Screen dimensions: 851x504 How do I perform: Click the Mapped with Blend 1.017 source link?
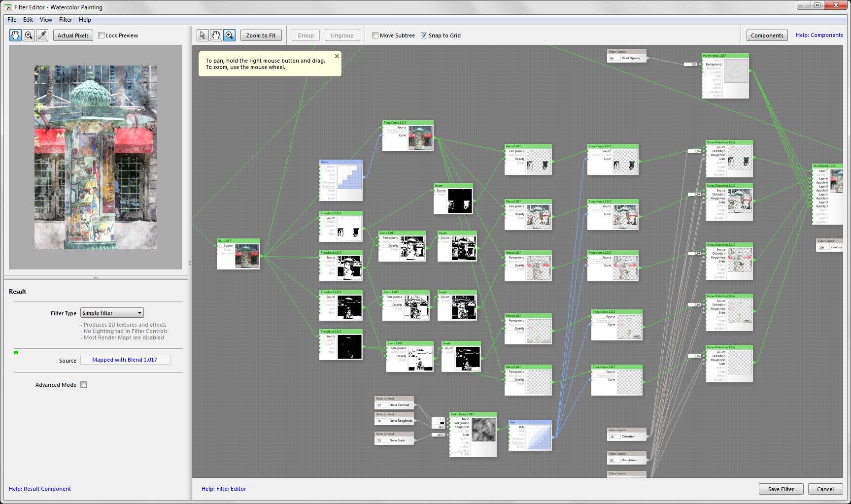(125, 360)
